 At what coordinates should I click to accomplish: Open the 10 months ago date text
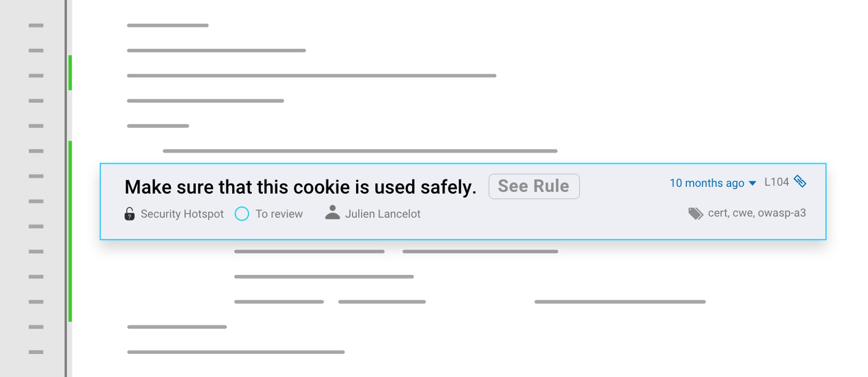pyautogui.click(x=707, y=183)
